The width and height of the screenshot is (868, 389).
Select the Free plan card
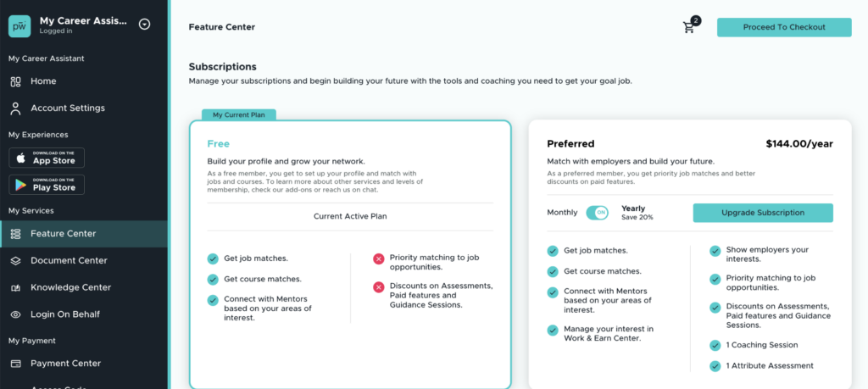coord(349,254)
